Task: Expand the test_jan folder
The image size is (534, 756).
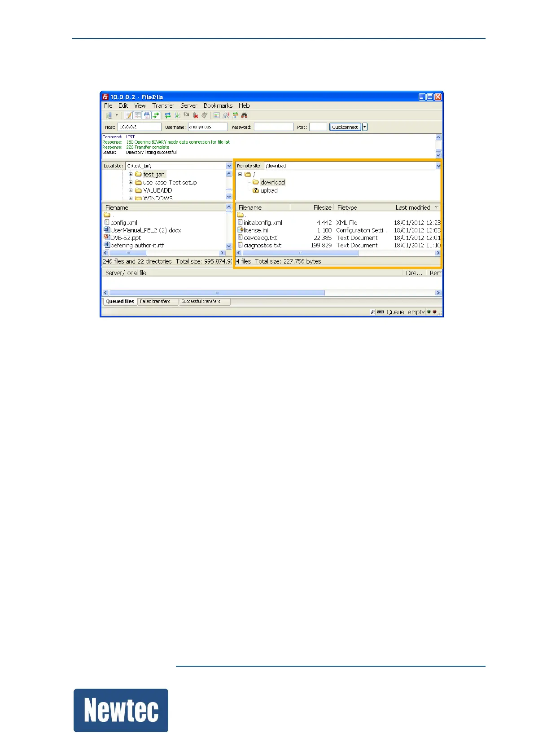Action: [131, 175]
